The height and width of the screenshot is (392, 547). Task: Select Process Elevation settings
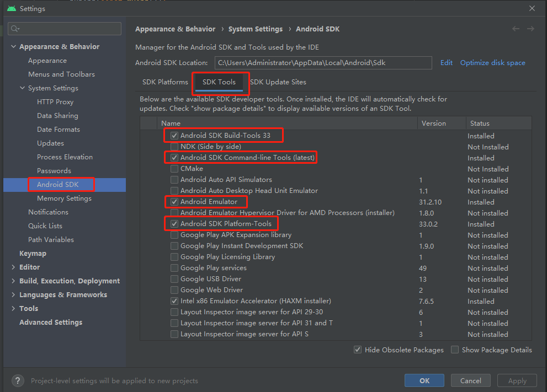(x=65, y=157)
